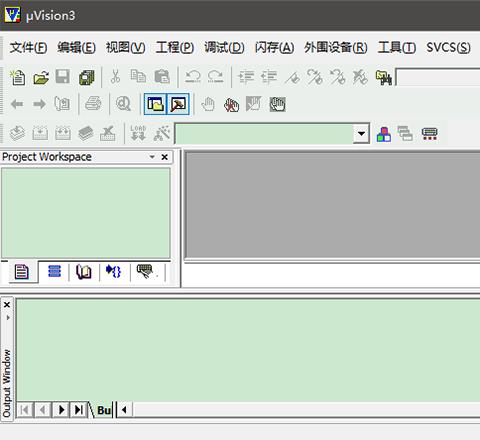This screenshot has width=480, height=440.
Task: Open the 工程(P) menu
Action: click(x=175, y=48)
